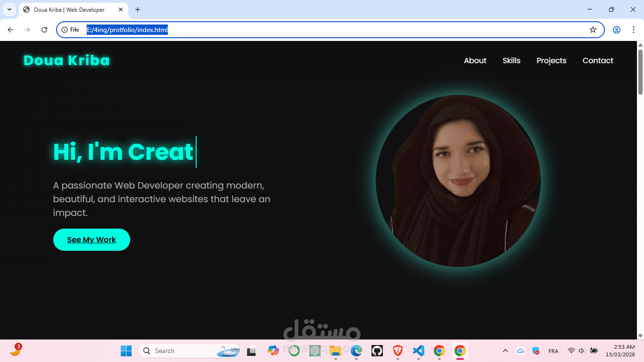Open the security shield tray icon
Image resolution: width=644 pixels, height=362 pixels.
(536, 351)
